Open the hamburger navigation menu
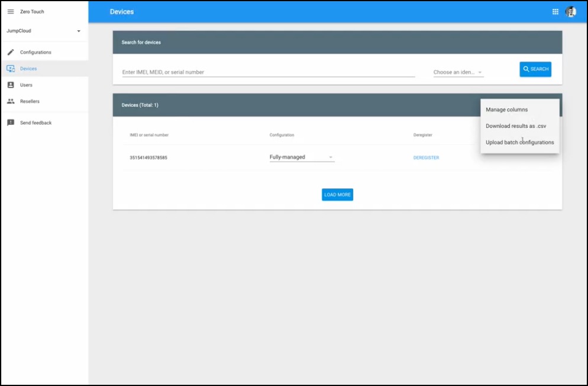Screen dimensions: 588x386 click(x=11, y=12)
